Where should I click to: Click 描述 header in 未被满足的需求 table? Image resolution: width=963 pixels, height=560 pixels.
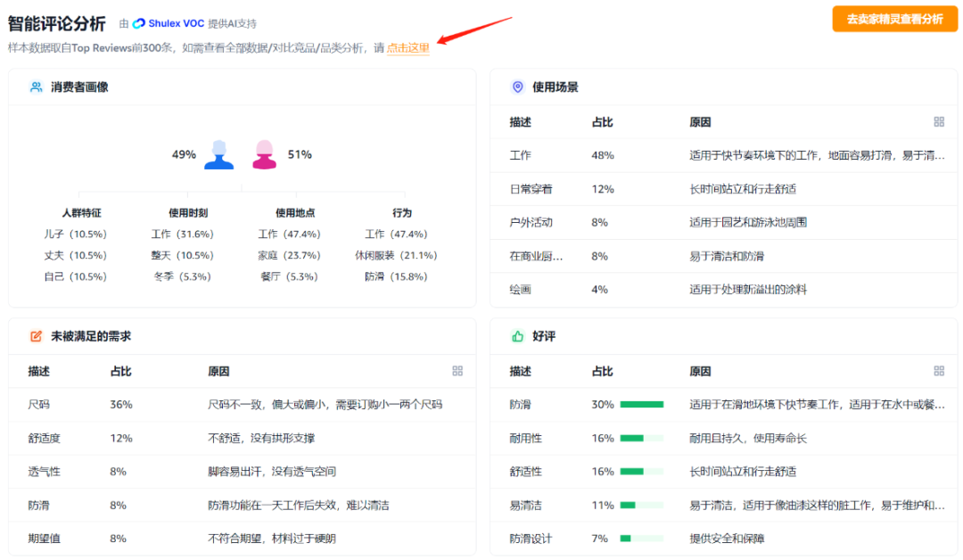point(38,371)
